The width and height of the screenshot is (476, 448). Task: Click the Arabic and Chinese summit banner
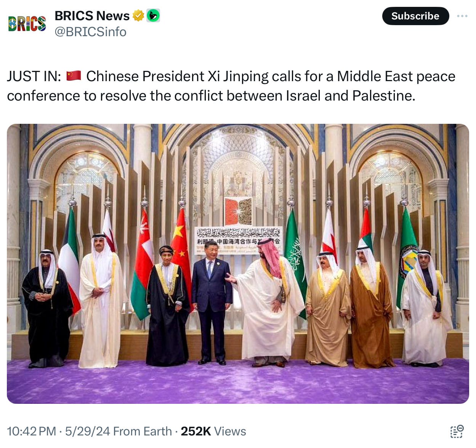tap(238, 240)
